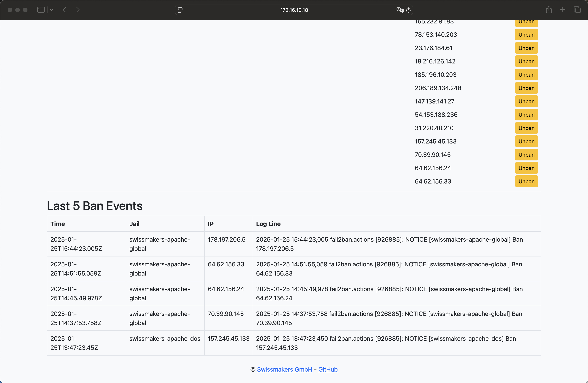Image resolution: width=588 pixels, height=383 pixels.
Task: Show tab overview icon
Action: [x=577, y=10]
